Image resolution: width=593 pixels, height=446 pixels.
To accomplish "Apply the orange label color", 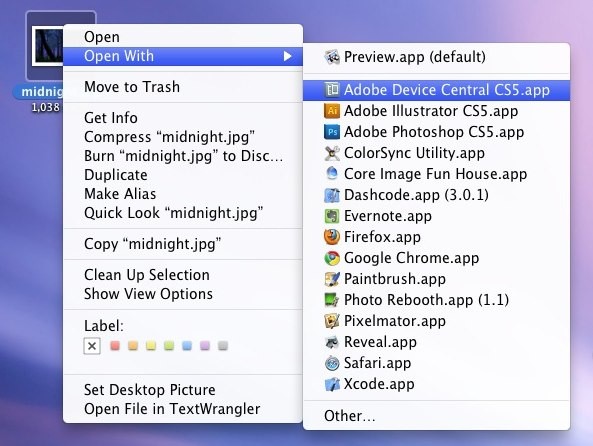I will pos(133,346).
